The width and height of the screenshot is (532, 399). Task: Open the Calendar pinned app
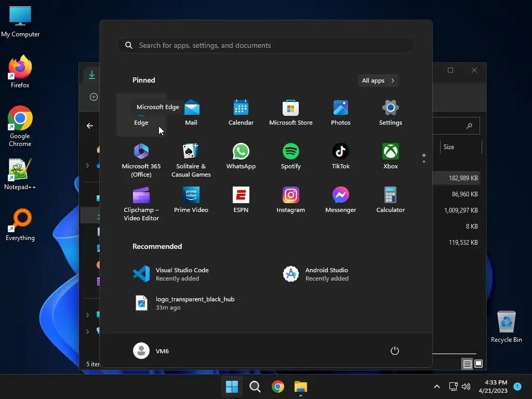(241, 113)
